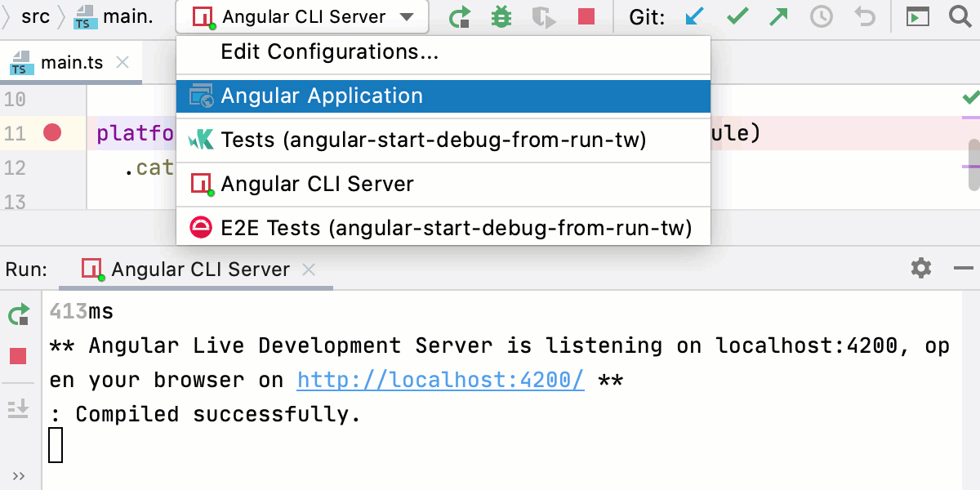Open Search Everywhere magnifier icon
The height and width of the screenshot is (490, 980).
[960, 16]
